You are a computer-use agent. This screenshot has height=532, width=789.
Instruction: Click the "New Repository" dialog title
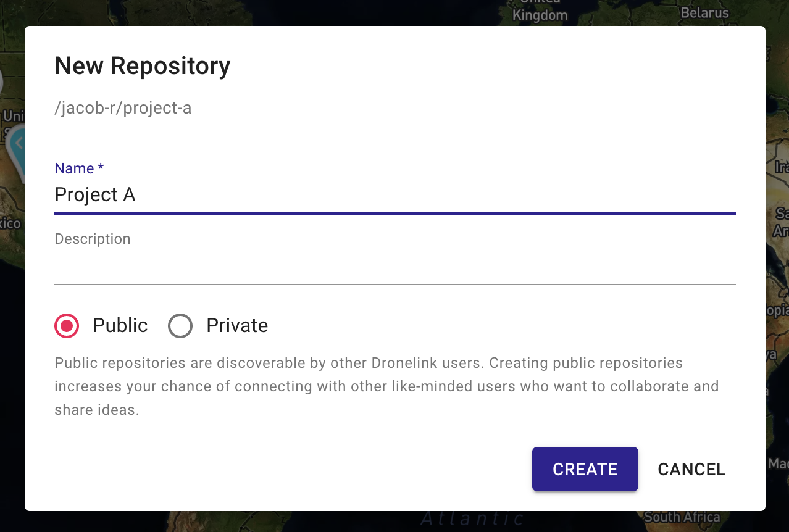tap(143, 65)
